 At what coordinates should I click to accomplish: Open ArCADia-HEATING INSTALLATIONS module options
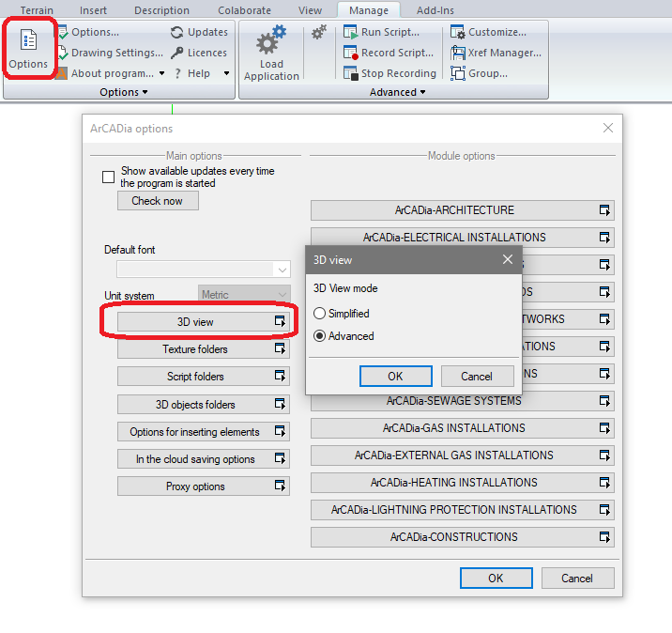point(462,483)
